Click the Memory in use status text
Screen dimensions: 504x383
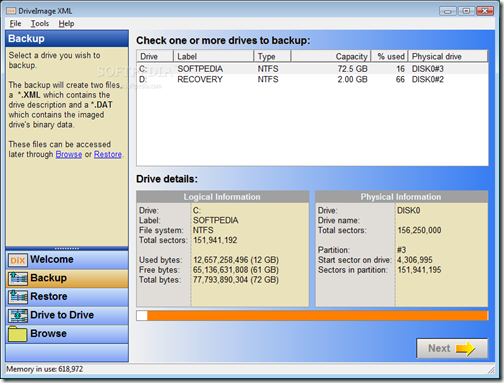coord(44,369)
